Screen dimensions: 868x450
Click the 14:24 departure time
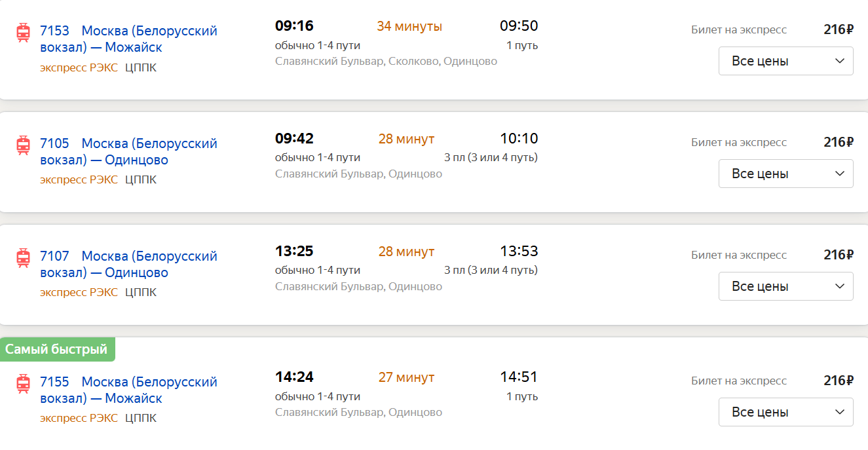pyautogui.click(x=294, y=377)
